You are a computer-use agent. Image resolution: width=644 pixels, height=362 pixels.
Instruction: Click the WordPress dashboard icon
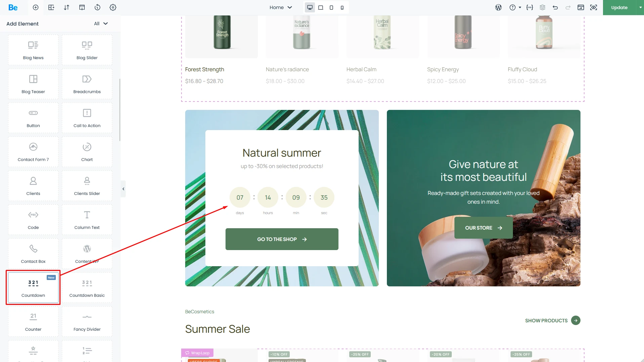click(498, 7)
